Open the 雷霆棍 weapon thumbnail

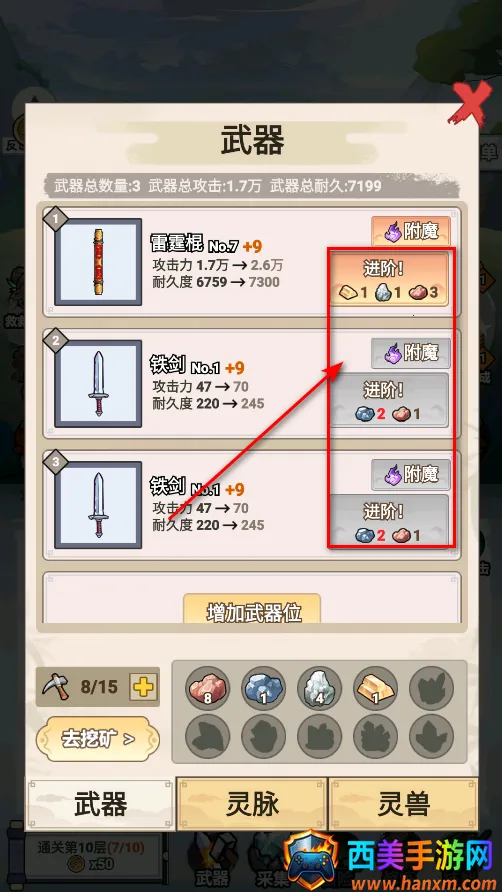(98, 262)
